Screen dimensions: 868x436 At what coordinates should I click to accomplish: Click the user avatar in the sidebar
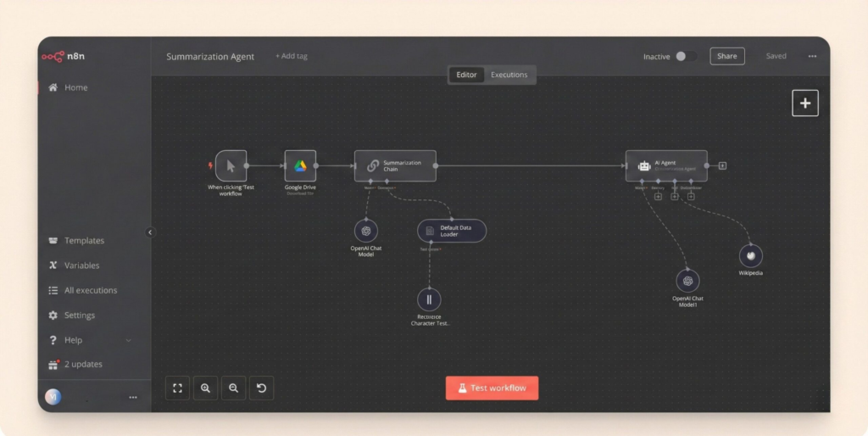click(53, 397)
